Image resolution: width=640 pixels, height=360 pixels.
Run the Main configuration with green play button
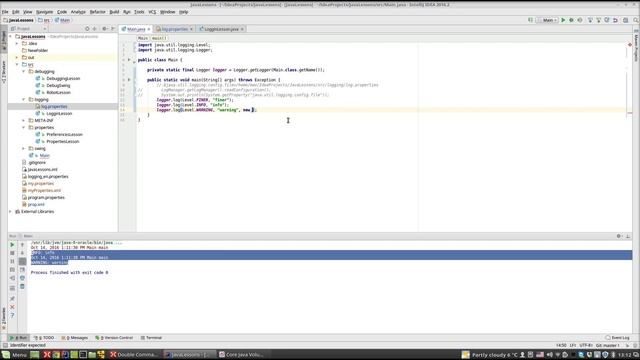tap(563, 20)
